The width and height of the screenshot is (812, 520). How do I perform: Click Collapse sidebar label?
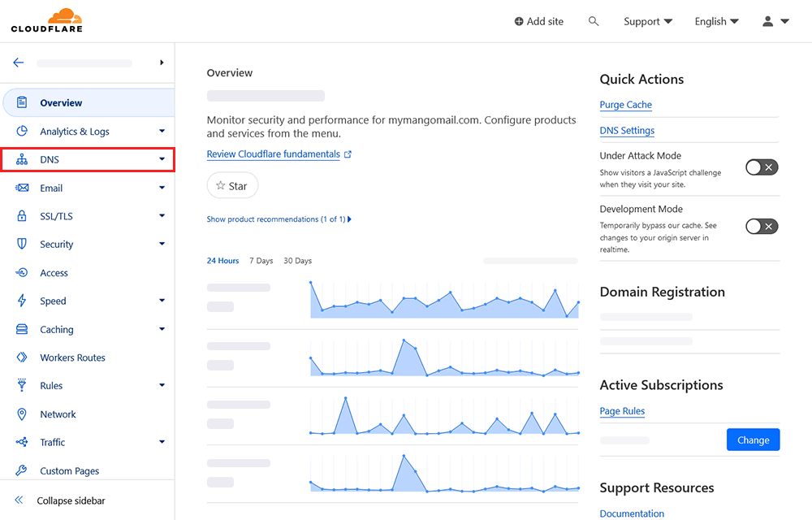pyautogui.click(x=71, y=500)
